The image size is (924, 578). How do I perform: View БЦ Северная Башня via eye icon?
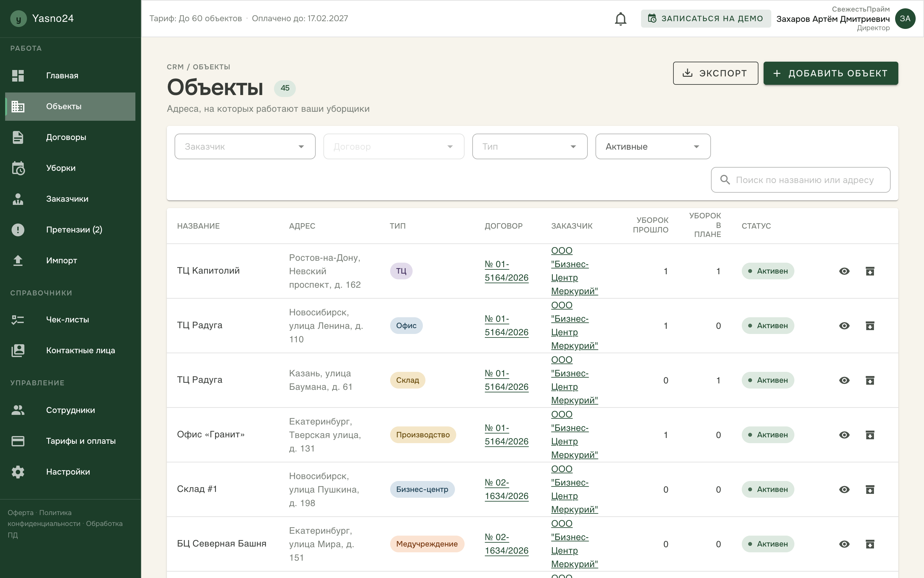(x=844, y=544)
